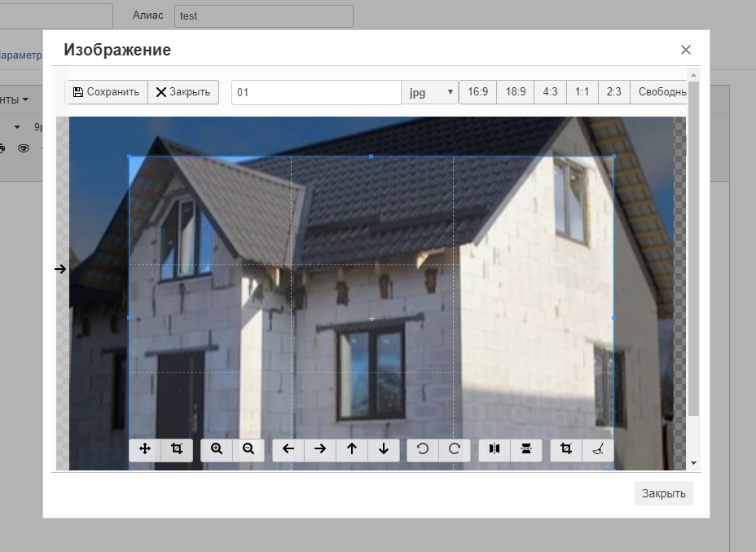Set aspect ratio to 1:1

coord(582,91)
